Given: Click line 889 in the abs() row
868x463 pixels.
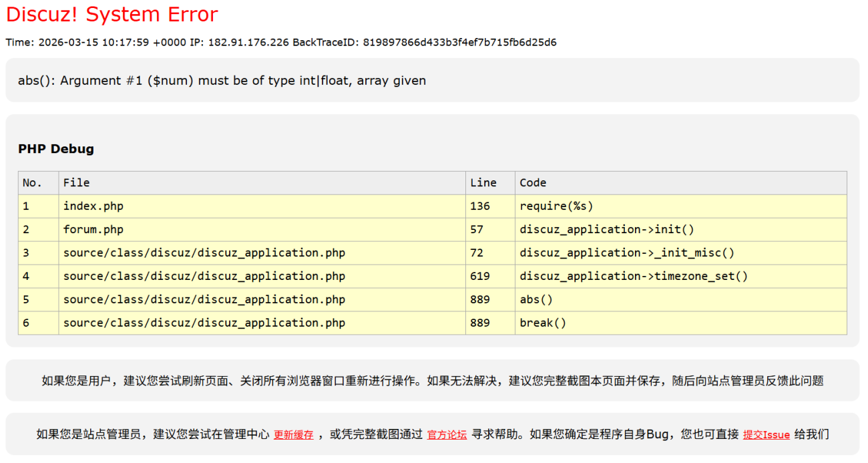Looking at the screenshot, I should pyautogui.click(x=491, y=300).
